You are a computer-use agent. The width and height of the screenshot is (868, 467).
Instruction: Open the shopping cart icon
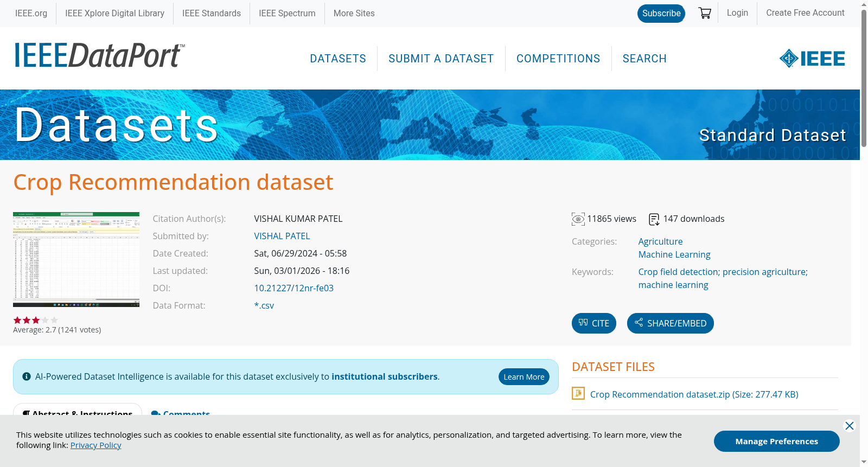(705, 13)
